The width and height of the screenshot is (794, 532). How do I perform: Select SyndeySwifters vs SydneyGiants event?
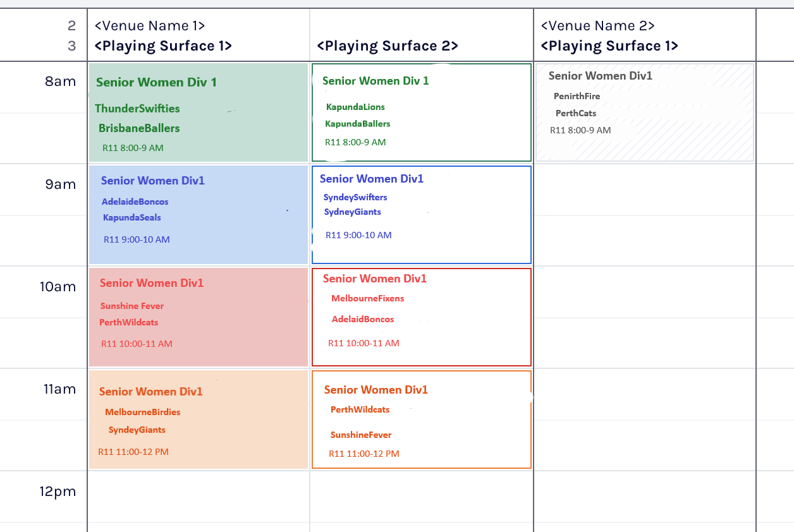422,215
